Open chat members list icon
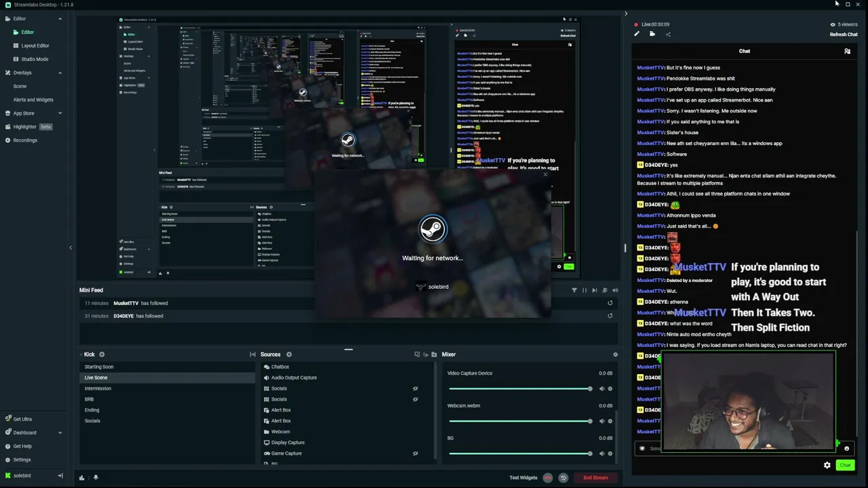This screenshot has width=868, height=488. pyautogui.click(x=847, y=51)
